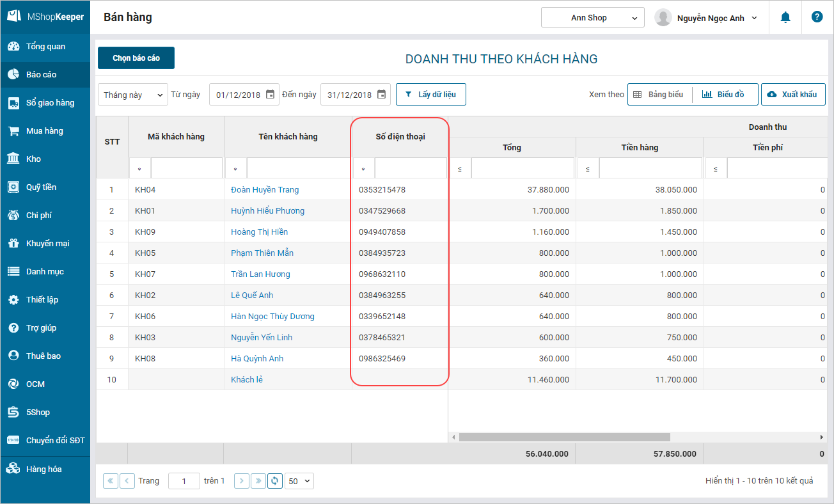Go to Khuyến mại in sidebar
Viewport: 834px width, 504px height.
tap(47, 244)
